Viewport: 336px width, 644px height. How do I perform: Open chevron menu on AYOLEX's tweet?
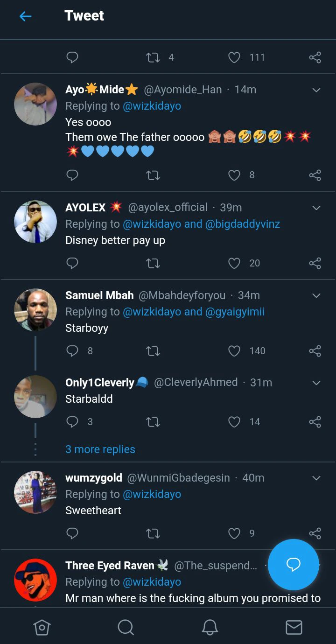pos(316,208)
